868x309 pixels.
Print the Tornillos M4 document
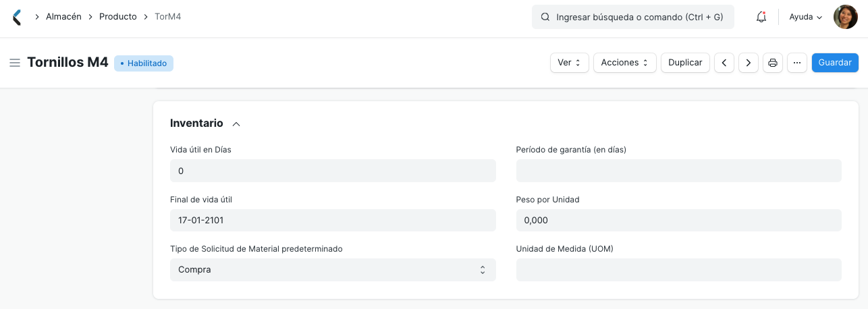click(773, 63)
